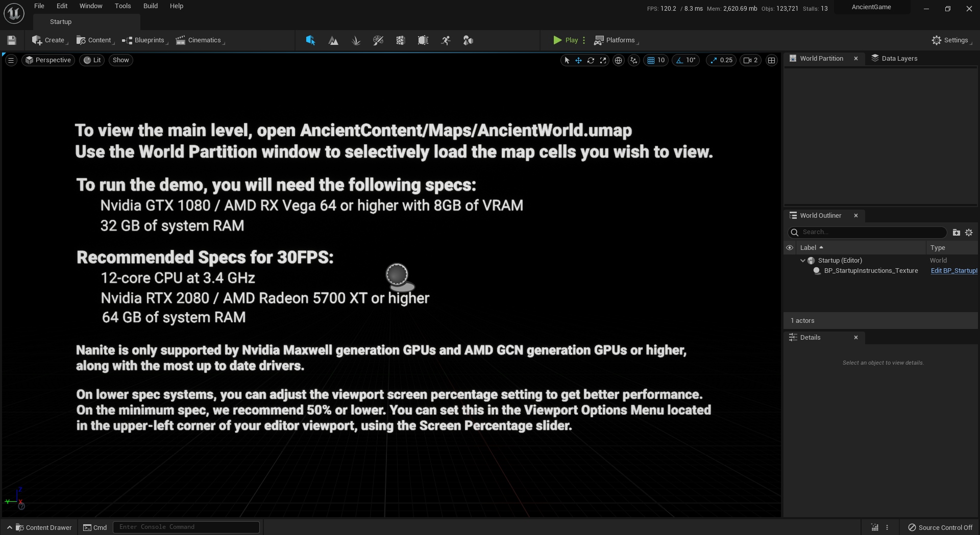Open the Window menu
The width and height of the screenshot is (980, 535).
(91, 6)
